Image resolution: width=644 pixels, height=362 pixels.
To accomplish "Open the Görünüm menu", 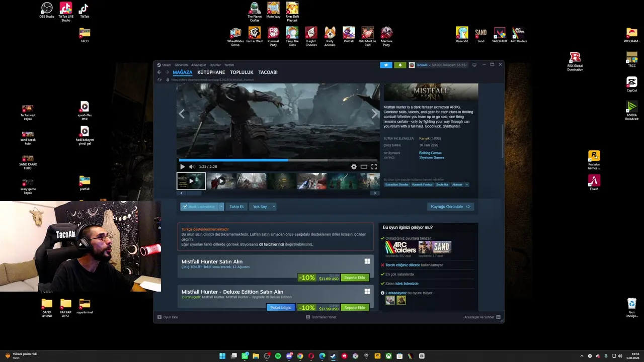I will click(x=181, y=65).
